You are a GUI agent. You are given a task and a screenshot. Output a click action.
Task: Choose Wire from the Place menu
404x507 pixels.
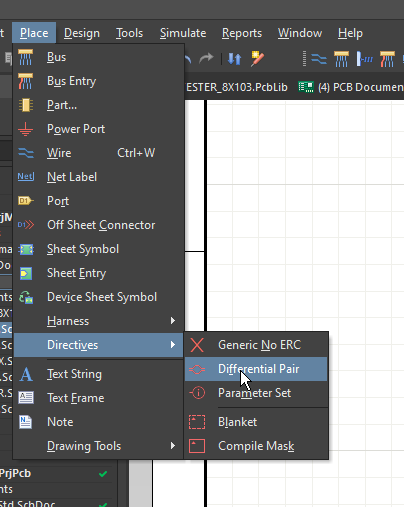click(x=99, y=153)
